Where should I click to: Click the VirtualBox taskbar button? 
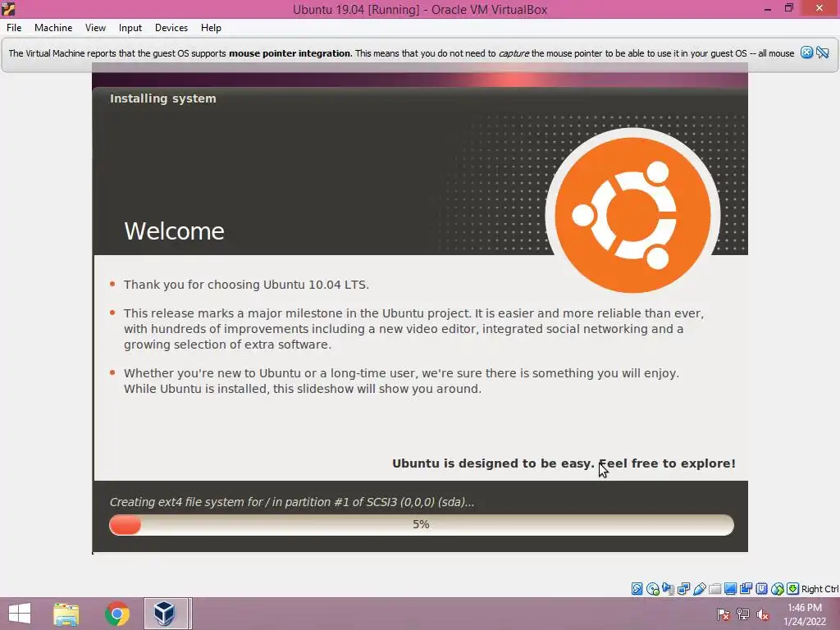tap(167, 614)
